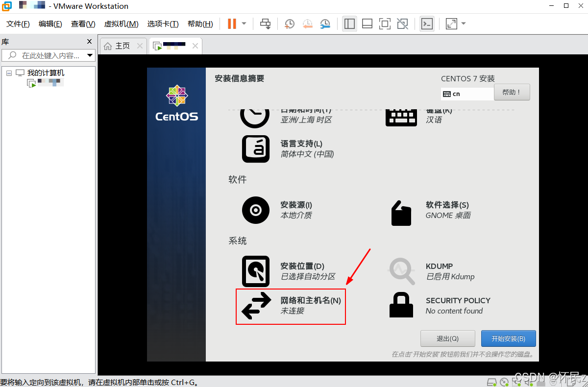Click the 已启用 Kdump text
Screen dimensions: 588x387
coord(450,276)
